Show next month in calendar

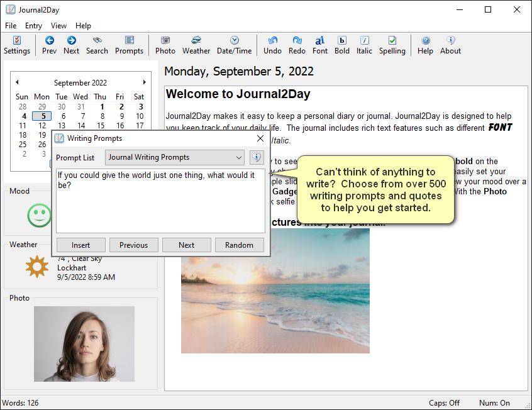pos(145,82)
